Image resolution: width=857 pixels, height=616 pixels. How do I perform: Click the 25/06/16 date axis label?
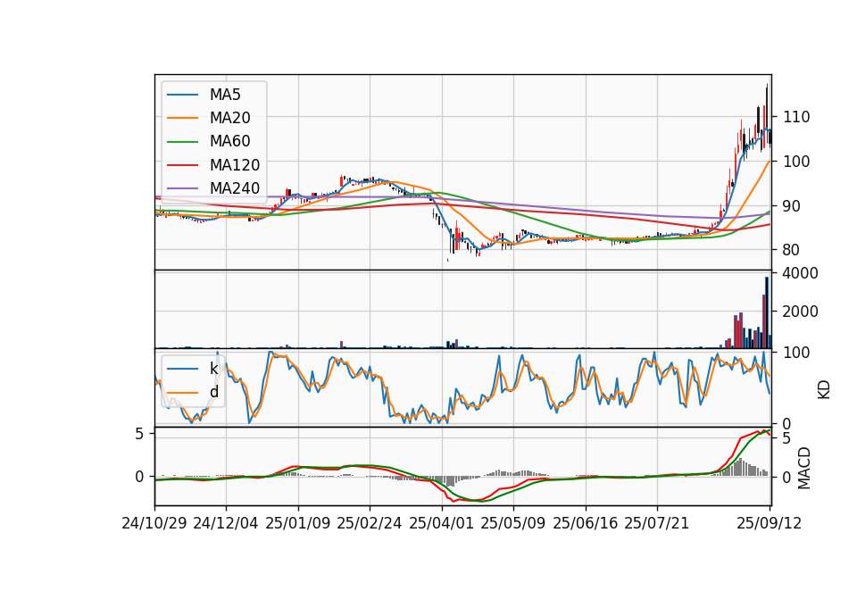click(585, 524)
